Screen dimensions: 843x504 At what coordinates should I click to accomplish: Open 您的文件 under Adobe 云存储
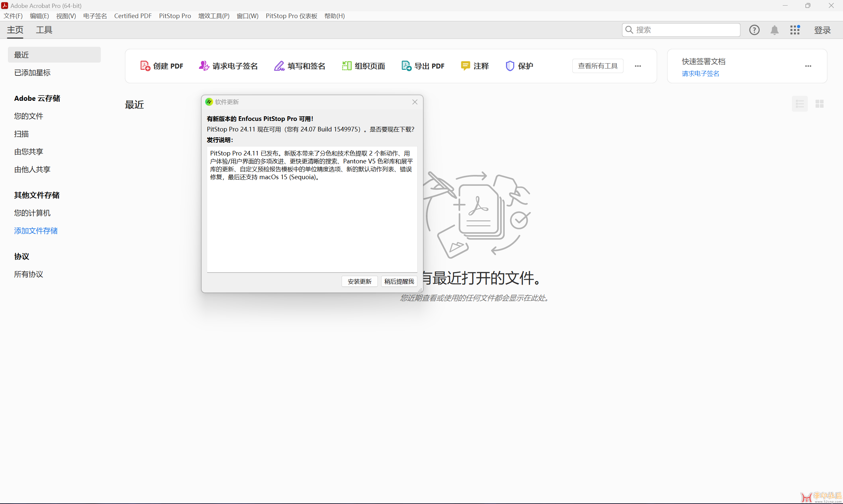click(29, 116)
